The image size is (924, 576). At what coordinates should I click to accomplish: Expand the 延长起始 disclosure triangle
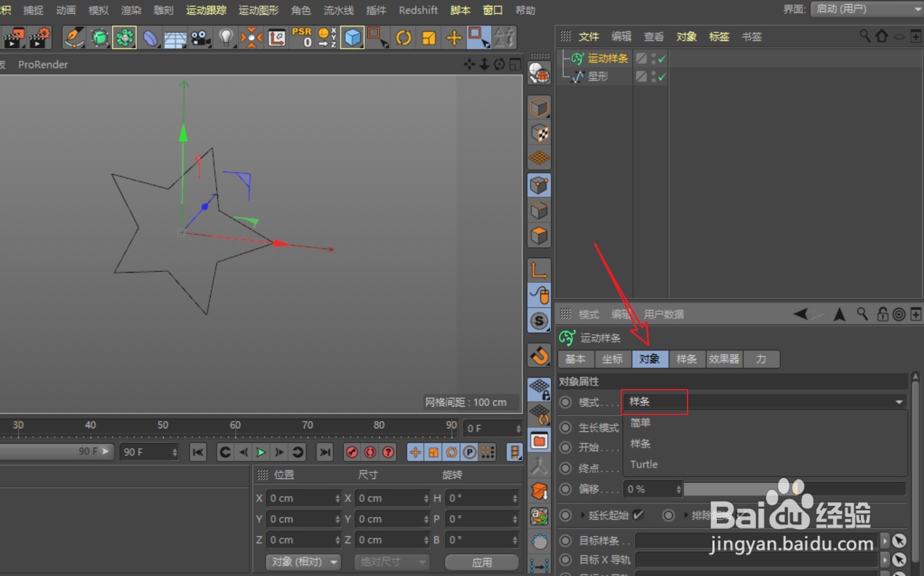click(583, 515)
